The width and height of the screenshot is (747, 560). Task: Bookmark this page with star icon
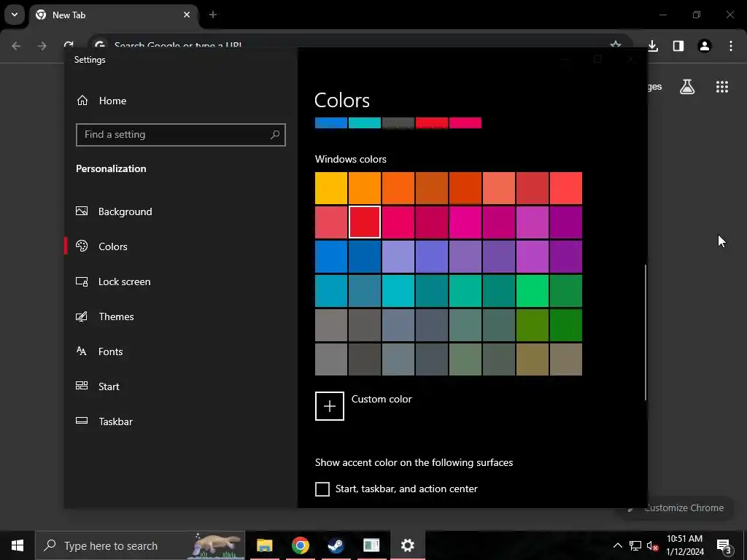[616, 44]
